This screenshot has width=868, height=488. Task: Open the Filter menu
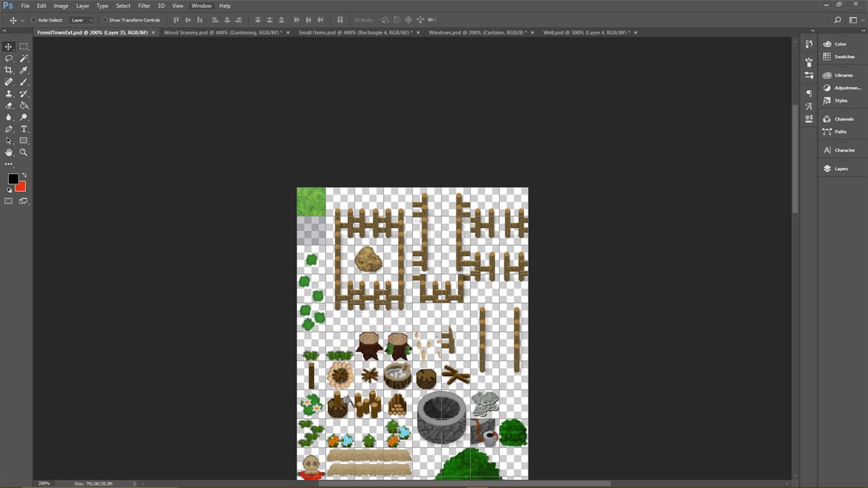(144, 5)
